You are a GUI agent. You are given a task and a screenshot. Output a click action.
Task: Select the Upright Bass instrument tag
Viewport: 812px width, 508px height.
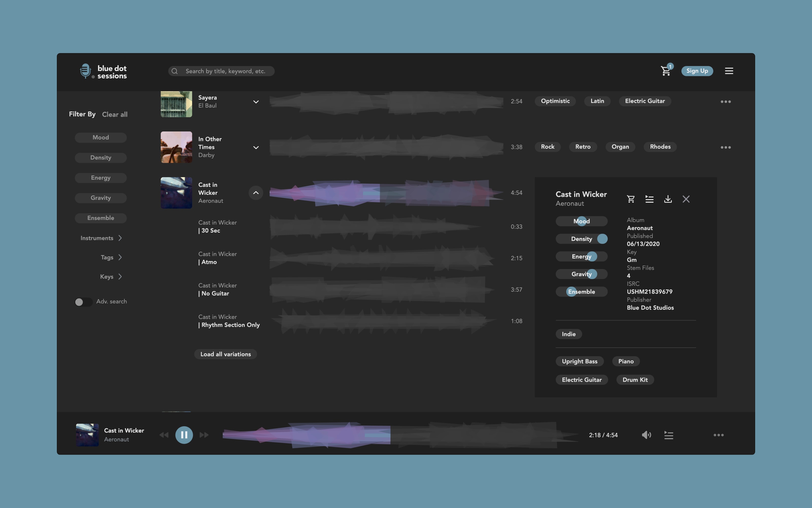pos(580,361)
